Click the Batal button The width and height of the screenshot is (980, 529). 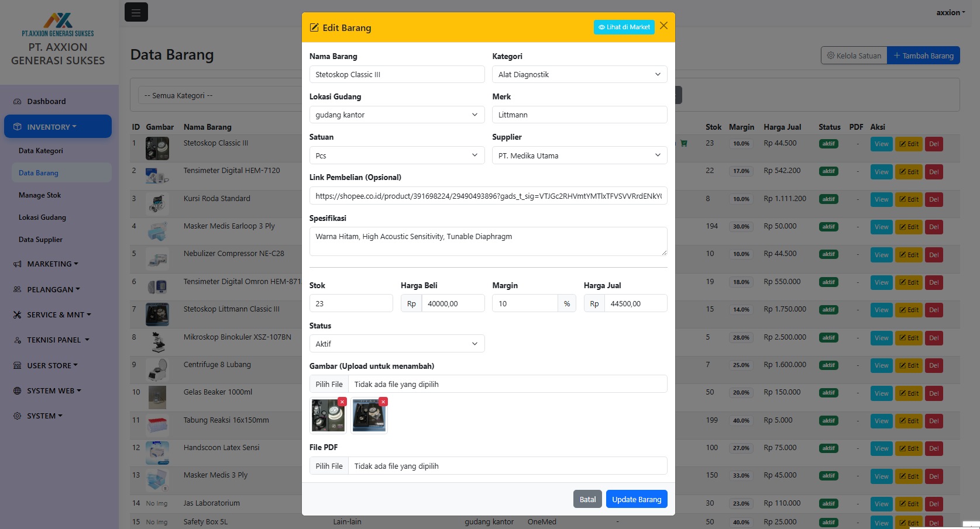click(x=587, y=499)
